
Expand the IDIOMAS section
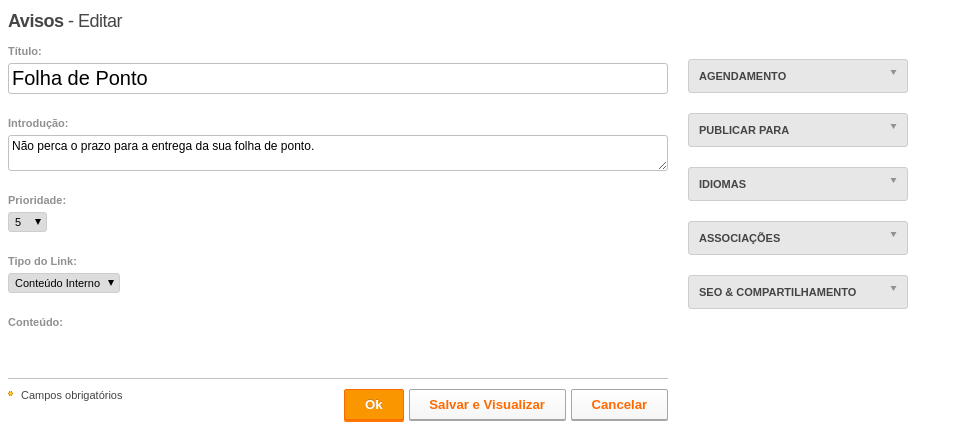tap(798, 185)
